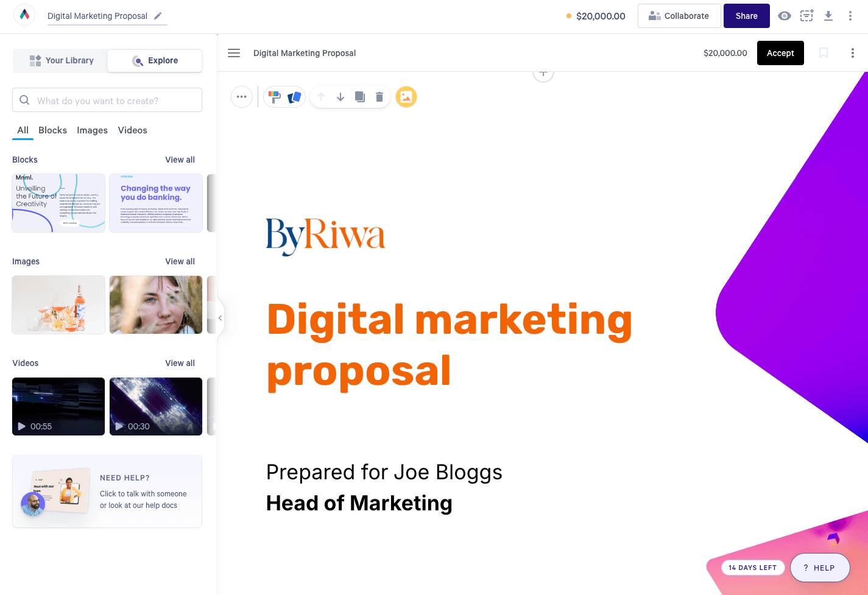This screenshot has height=595, width=868.
Task: Collapse the sidebar with chevron handle
Action: coord(220,317)
